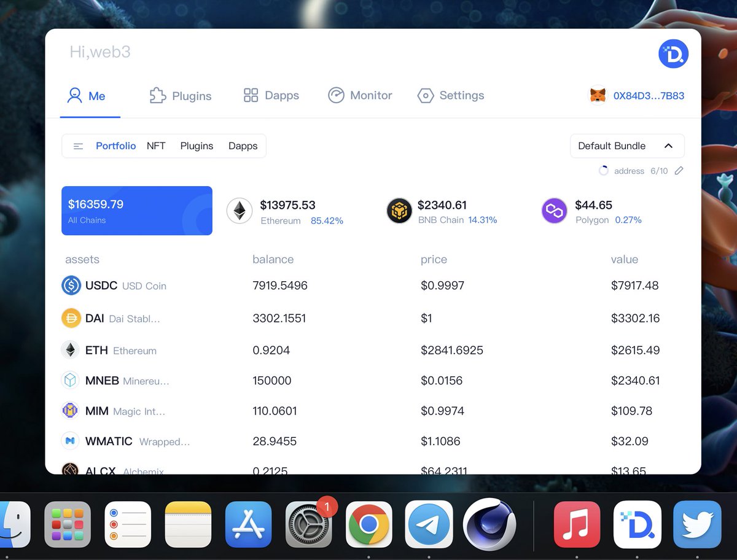Open Launchpad from the dock
Screen dimensions: 737x560
(68, 524)
